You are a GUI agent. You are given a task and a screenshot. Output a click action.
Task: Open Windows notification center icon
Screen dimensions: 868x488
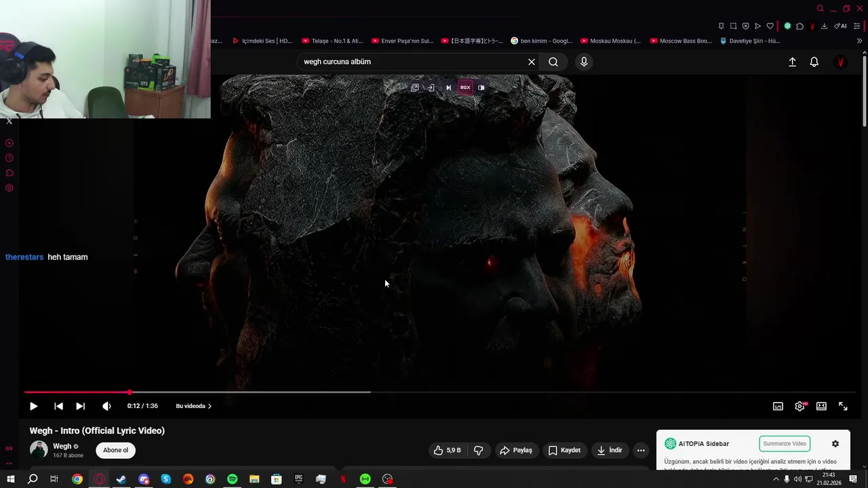853,479
